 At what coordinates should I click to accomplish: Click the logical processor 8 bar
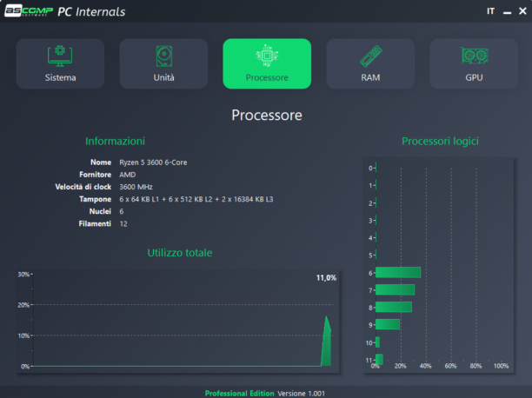pyautogui.click(x=394, y=307)
